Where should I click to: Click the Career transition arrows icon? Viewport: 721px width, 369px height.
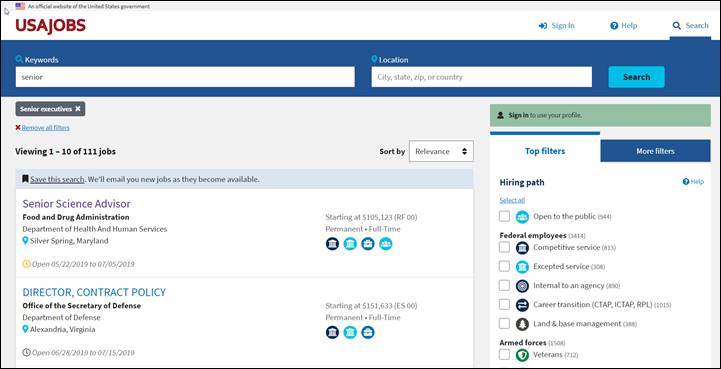click(522, 305)
